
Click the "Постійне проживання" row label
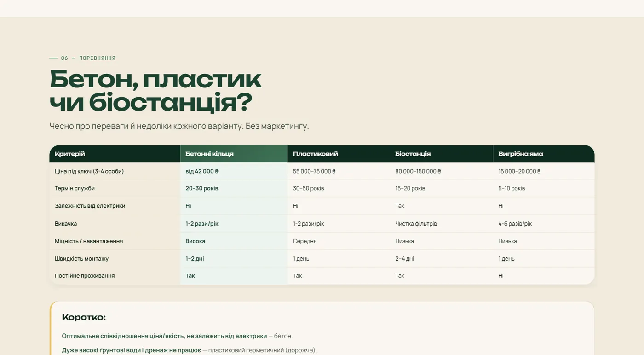coord(85,276)
